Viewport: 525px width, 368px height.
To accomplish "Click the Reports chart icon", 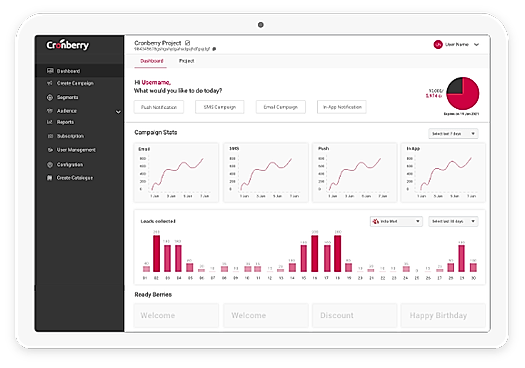I will click(x=50, y=122).
